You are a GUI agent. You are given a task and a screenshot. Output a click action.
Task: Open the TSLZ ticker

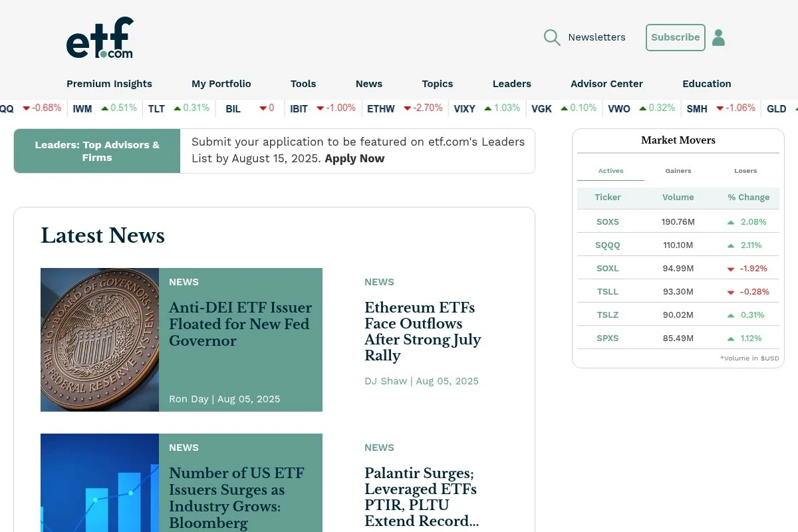point(608,315)
